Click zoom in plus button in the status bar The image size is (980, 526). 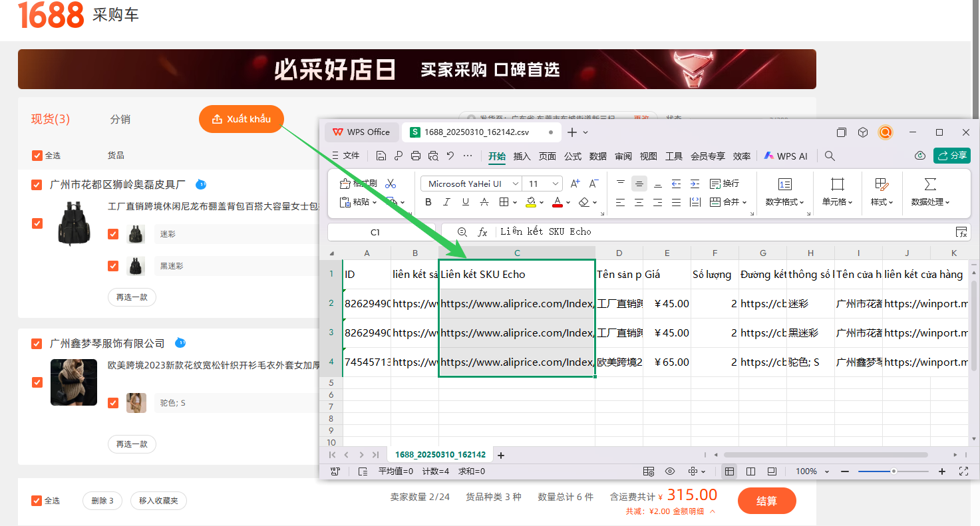pyautogui.click(x=942, y=471)
